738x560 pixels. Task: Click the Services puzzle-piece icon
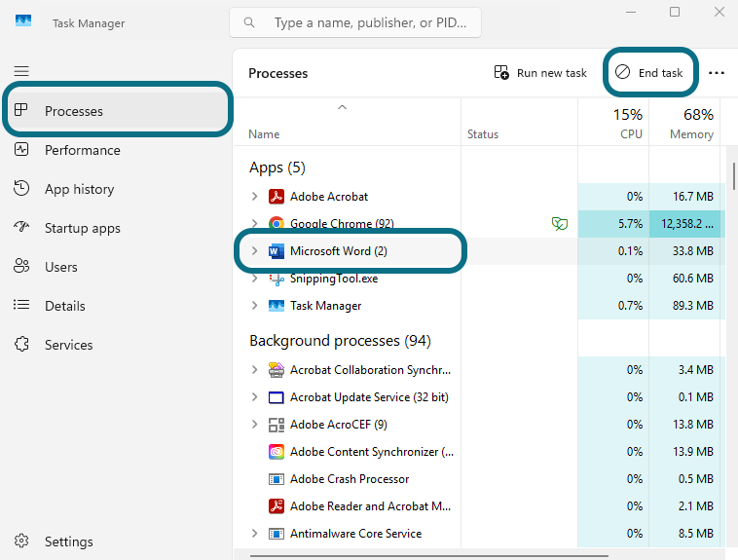[21, 344]
